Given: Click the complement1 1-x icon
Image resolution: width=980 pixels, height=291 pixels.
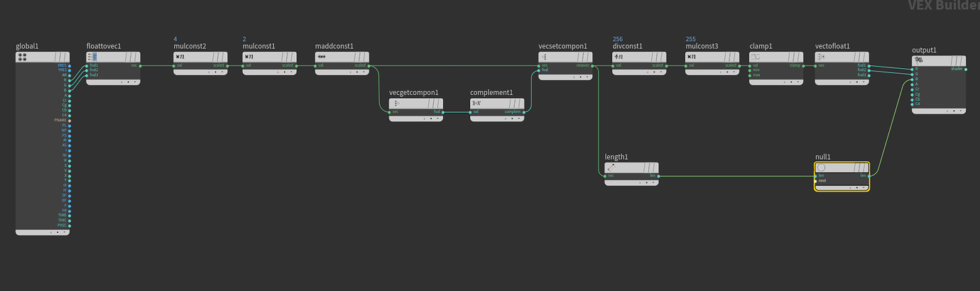Looking at the screenshot, I should (x=477, y=103).
